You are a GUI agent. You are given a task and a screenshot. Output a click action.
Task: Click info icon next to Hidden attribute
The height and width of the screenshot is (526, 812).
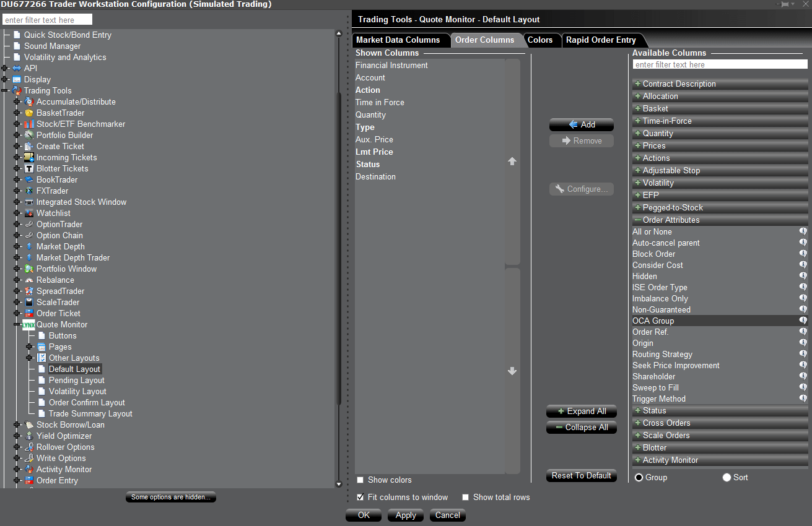point(803,276)
